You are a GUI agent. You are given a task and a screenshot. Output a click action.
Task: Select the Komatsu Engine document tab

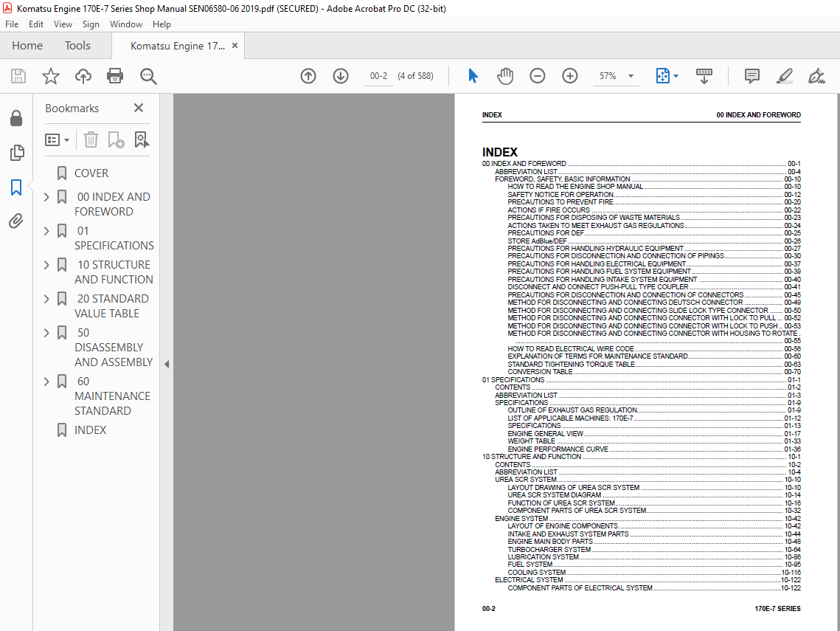[177, 46]
